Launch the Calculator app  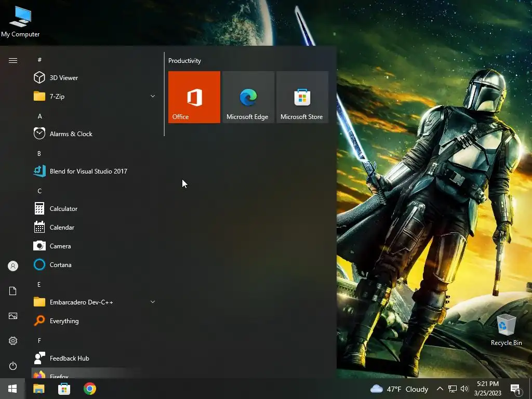pos(95,209)
